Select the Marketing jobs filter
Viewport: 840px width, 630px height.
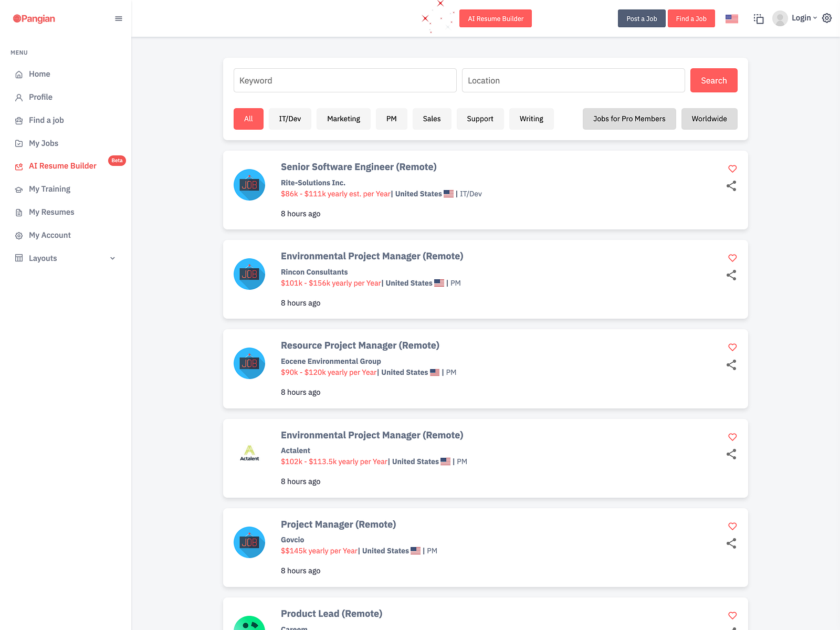343,119
